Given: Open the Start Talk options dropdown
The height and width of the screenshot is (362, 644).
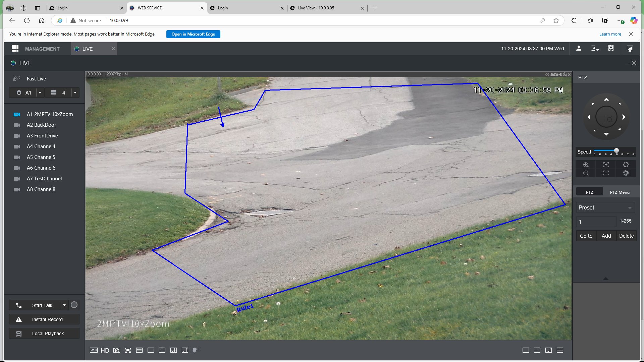Looking at the screenshot, I should tap(64, 305).
